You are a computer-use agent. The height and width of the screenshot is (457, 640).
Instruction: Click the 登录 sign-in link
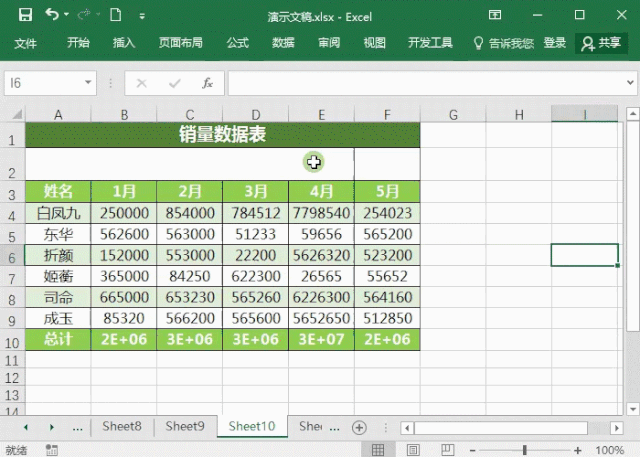tap(554, 43)
